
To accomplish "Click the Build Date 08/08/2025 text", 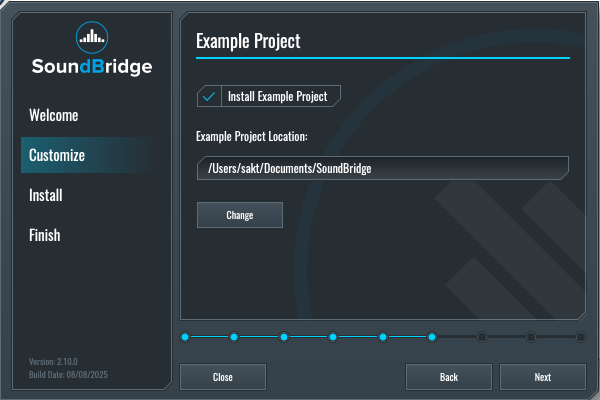I will (x=68, y=374).
